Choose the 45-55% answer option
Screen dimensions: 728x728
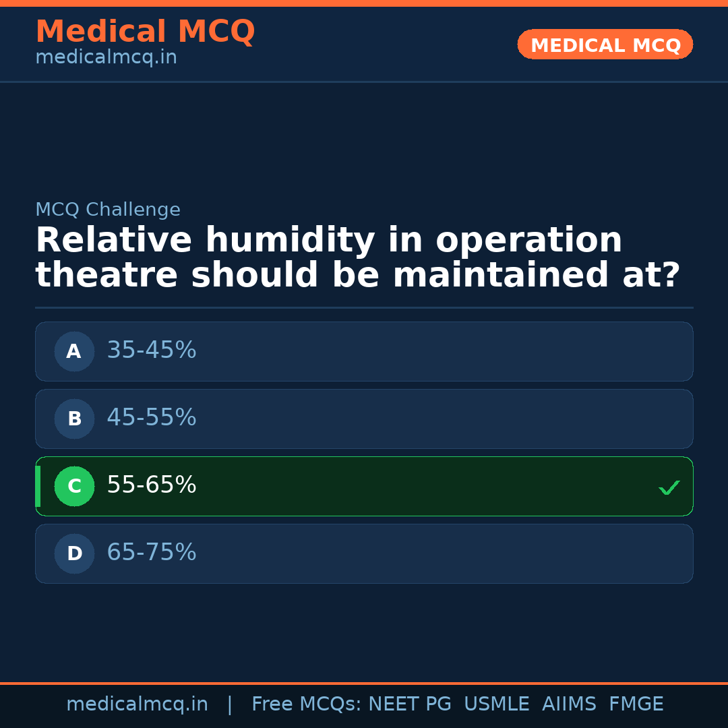[x=364, y=419]
